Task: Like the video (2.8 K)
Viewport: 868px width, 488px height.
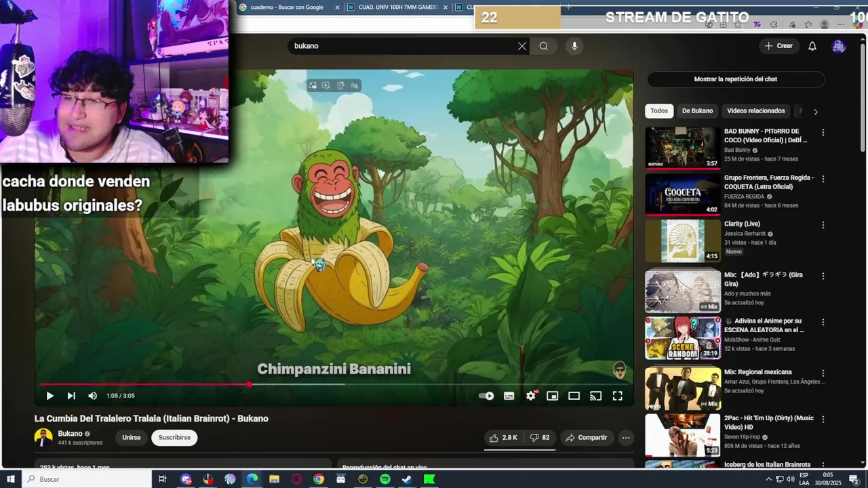Action: click(503, 438)
